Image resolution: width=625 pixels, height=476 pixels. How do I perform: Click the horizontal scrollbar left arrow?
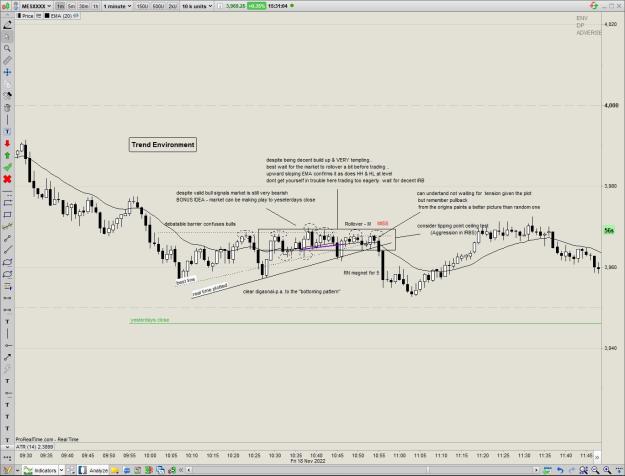[x=188, y=470]
